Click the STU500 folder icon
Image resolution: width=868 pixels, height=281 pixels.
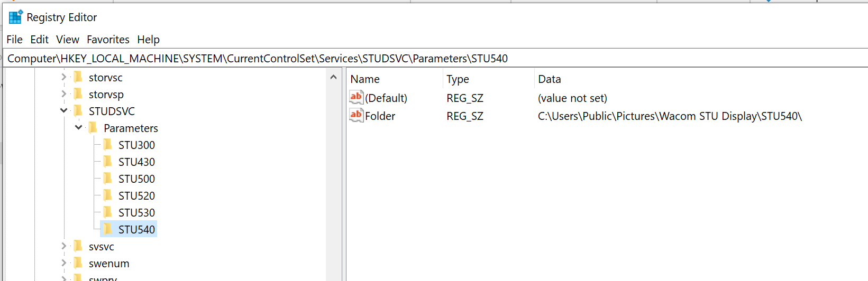coord(108,179)
